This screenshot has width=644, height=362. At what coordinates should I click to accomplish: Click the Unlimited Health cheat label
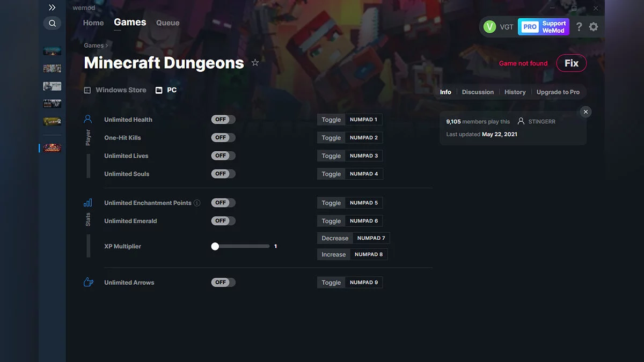pos(128,120)
